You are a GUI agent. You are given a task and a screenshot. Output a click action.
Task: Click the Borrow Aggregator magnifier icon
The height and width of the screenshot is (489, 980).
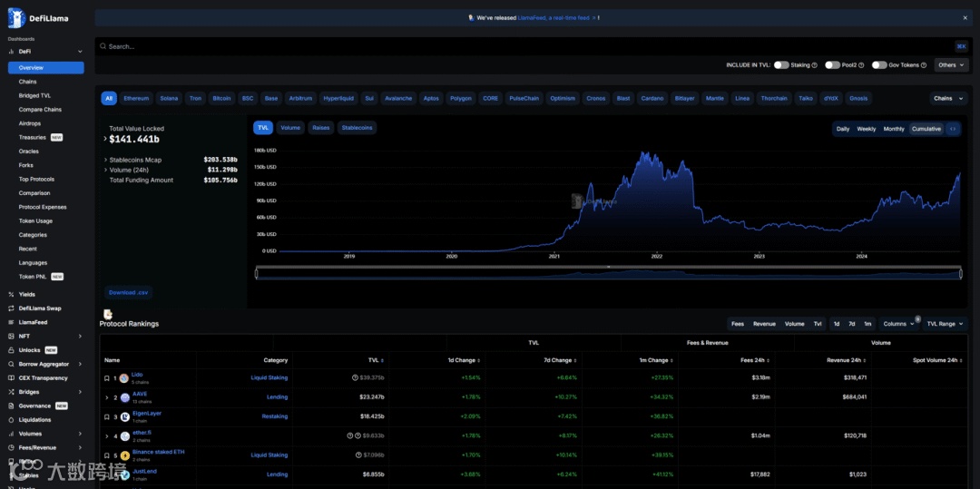tap(11, 364)
